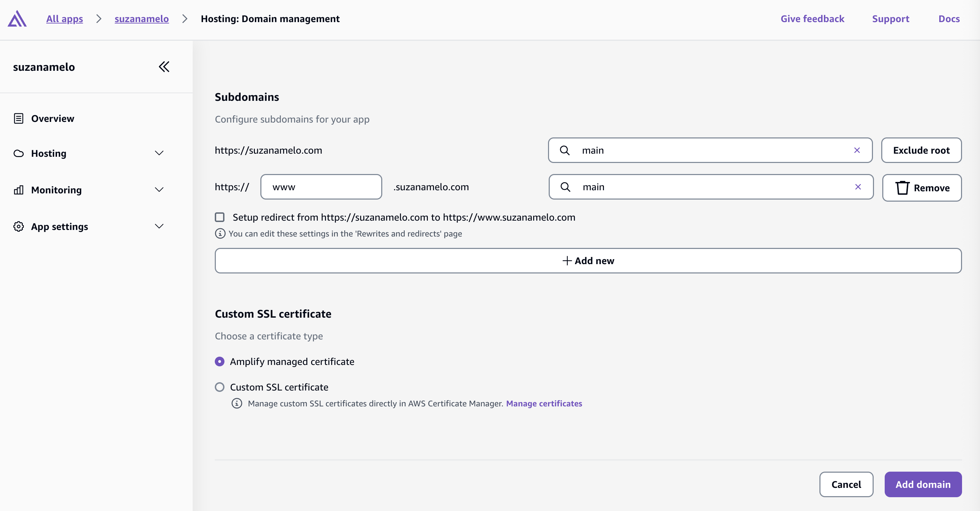Expand the Monitoring section
The width and height of the screenshot is (980, 511).
click(x=159, y=190)
